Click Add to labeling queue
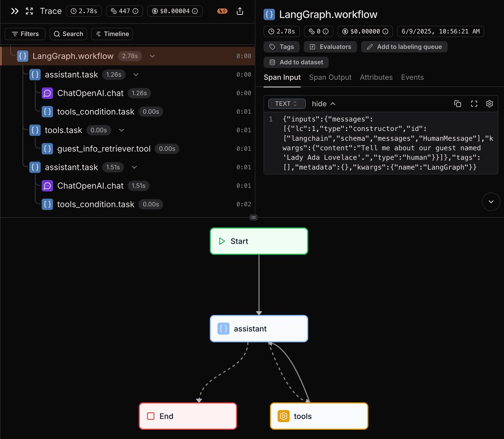This screenshot has height=439, width=504. (x=404, y=47)
